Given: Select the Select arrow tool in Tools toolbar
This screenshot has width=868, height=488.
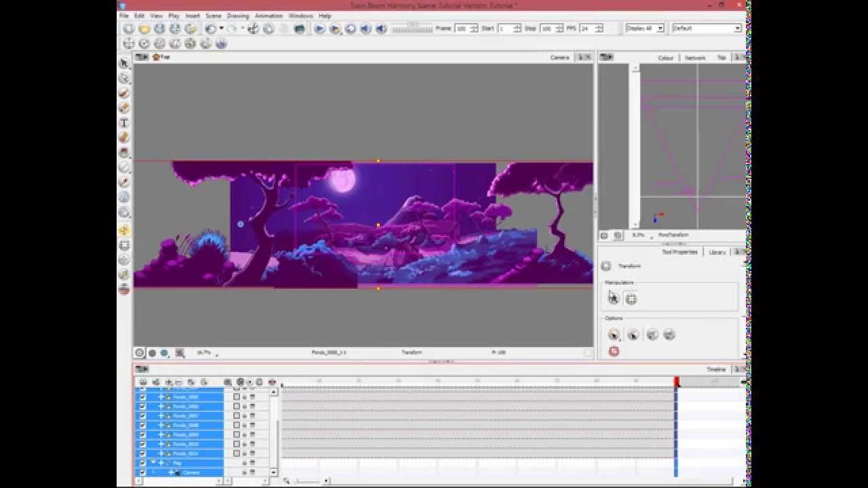Looking at the screenshot, I should (x=124, y=63).
